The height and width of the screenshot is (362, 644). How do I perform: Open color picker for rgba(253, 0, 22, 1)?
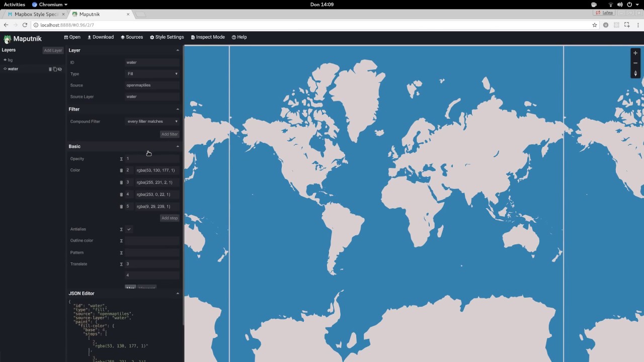(157, 195)
